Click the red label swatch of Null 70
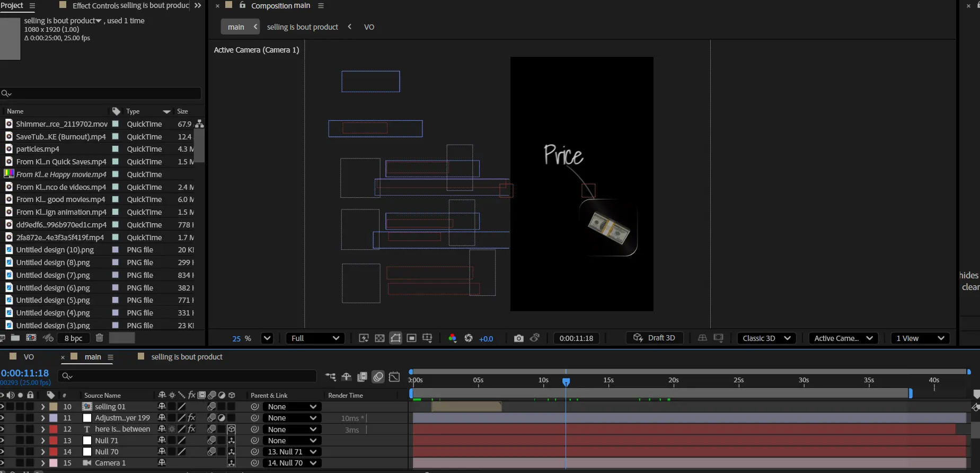This screenshot has width=980, height=473. coord(54,452)
